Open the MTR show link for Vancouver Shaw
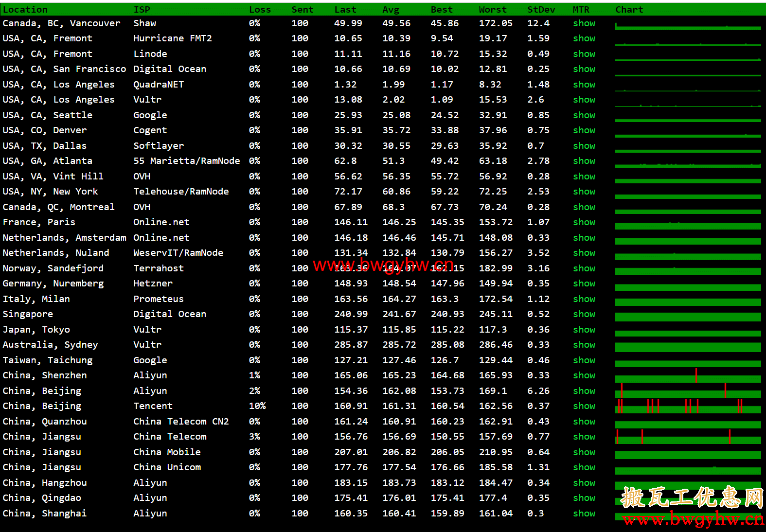Screen dimensions: 766x532 point(584,23)
